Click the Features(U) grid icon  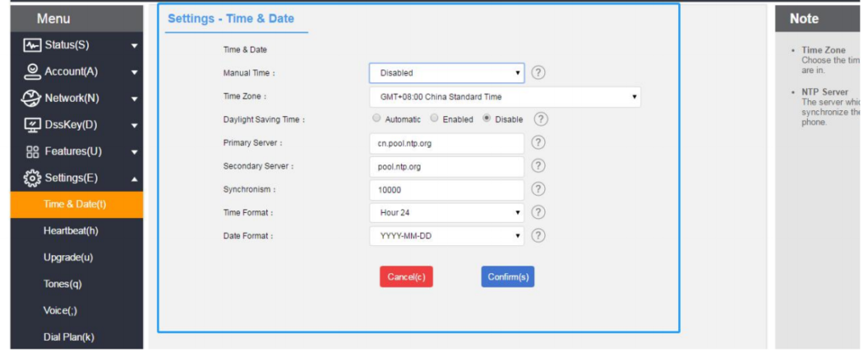32,152
